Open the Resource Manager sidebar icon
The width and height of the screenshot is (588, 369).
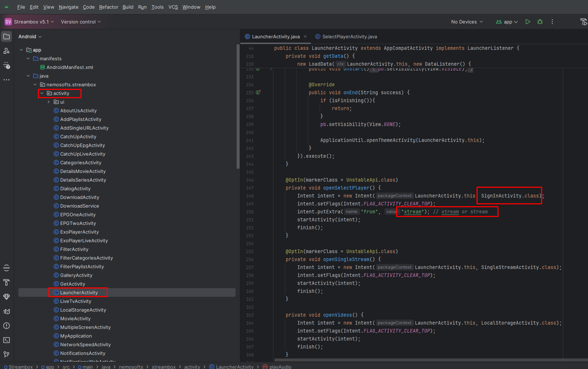tap(6, 51)
